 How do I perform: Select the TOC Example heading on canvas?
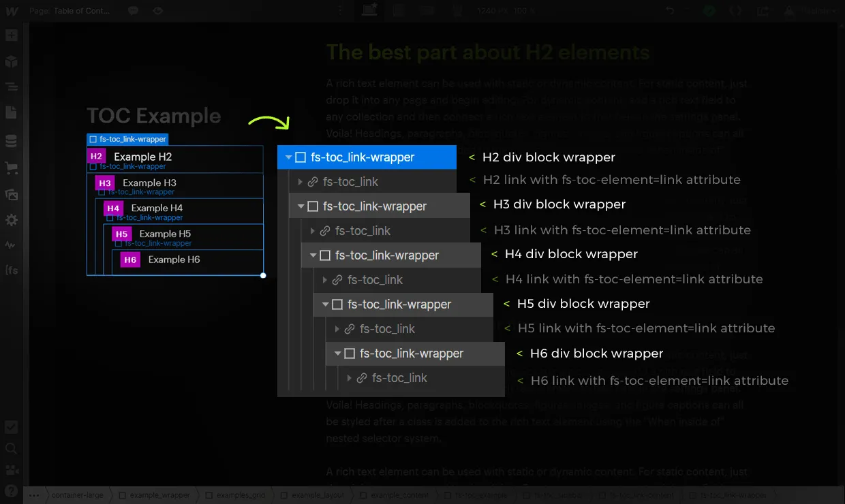tap(154, 116)
